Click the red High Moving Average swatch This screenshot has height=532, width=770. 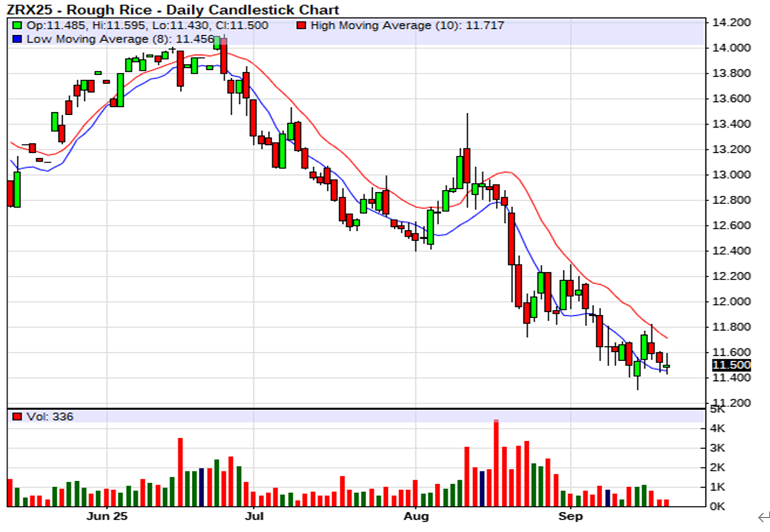click(x=302, y=26)
